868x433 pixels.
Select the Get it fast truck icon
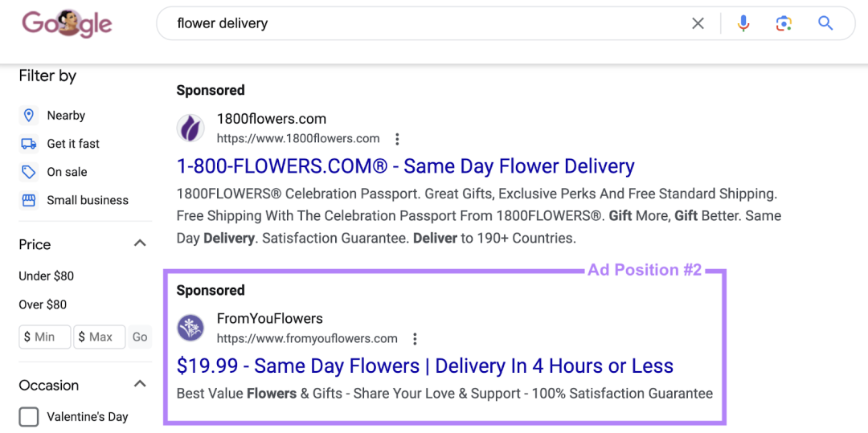point(28,144)
